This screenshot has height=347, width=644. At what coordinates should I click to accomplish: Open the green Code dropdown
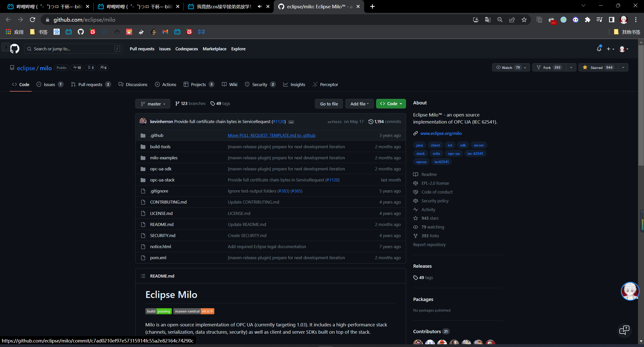click(x=391, y=104)
